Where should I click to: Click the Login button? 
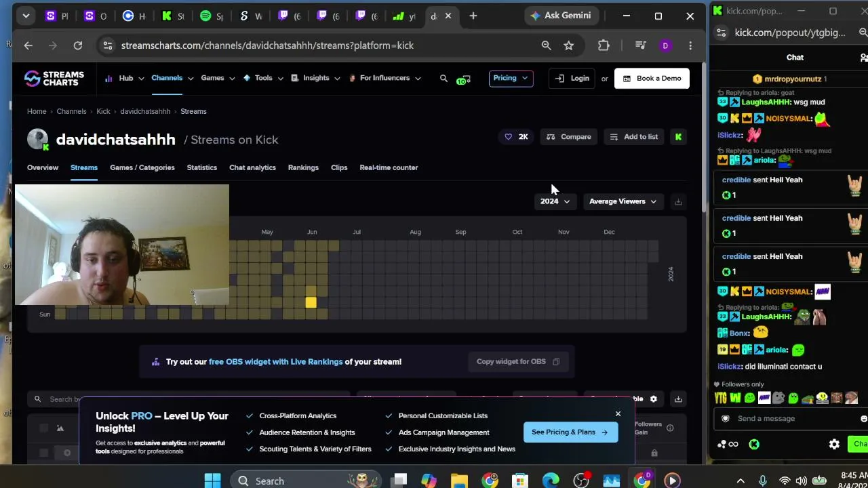(x=572, y=78)
